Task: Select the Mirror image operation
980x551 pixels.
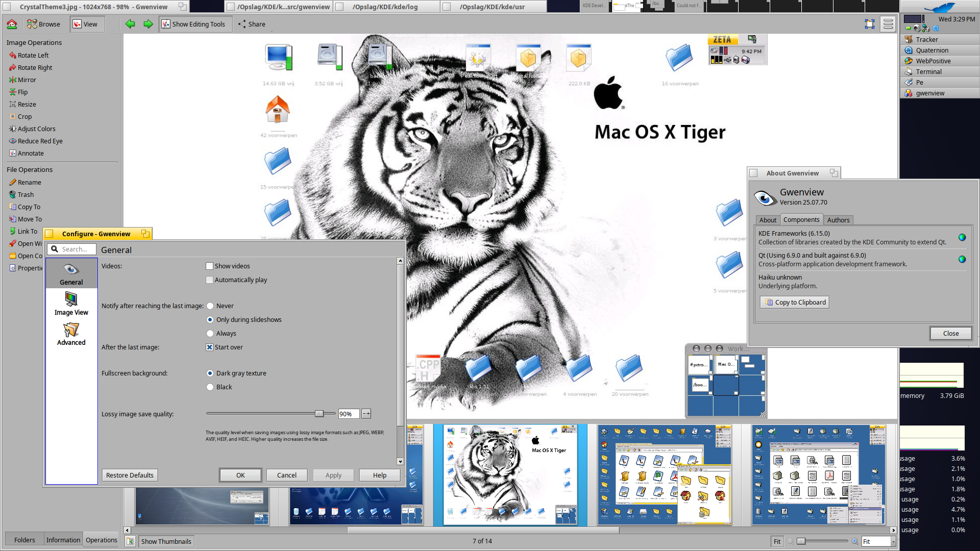Action: tap(27, 80)
